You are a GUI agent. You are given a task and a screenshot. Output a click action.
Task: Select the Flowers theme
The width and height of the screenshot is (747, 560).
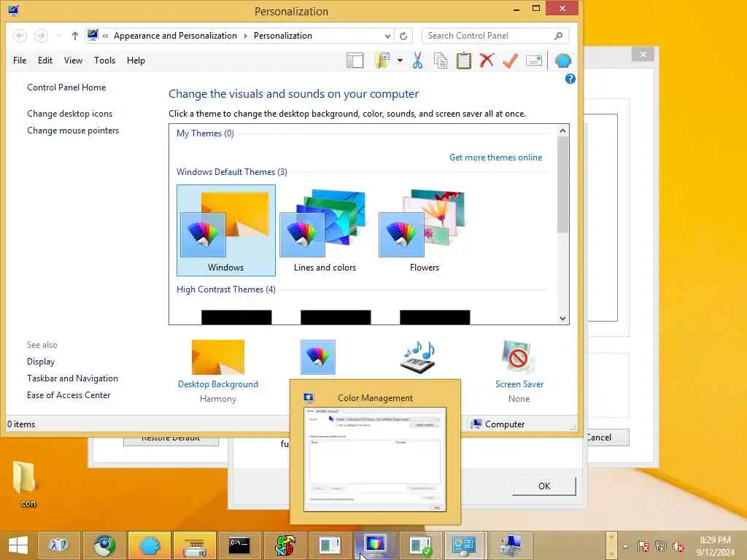click(x=424, y=230)
